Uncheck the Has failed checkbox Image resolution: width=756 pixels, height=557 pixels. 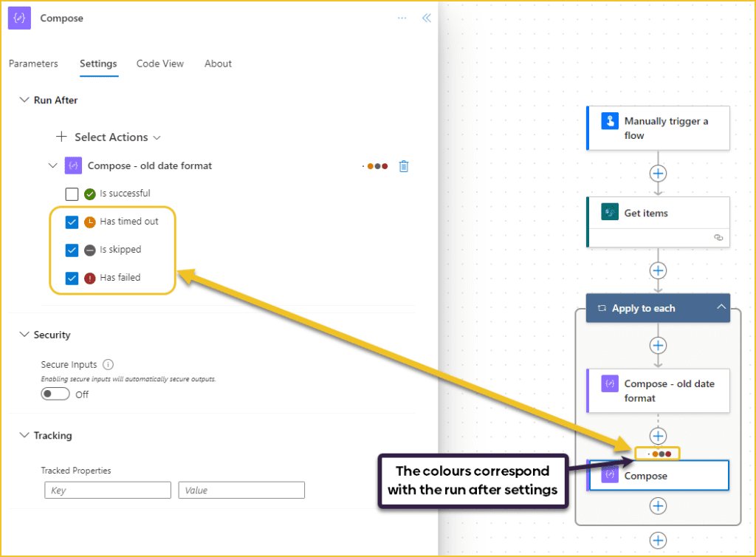pos(72,278)
